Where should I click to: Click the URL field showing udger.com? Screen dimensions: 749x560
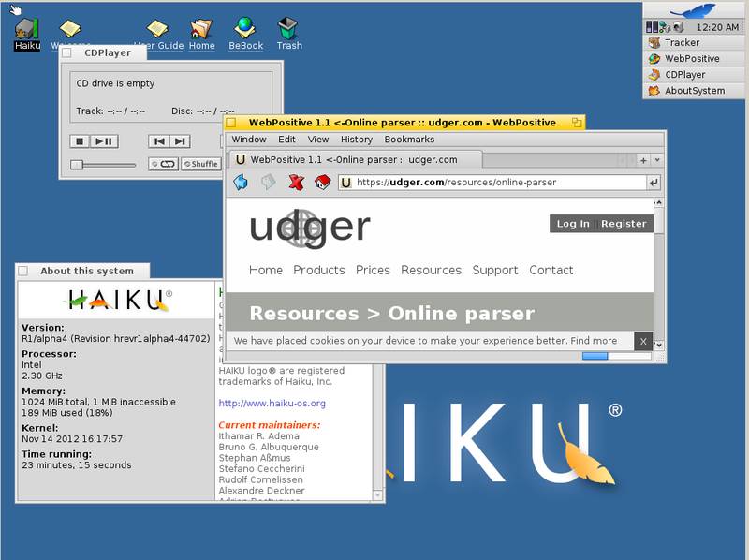point(492,182)
